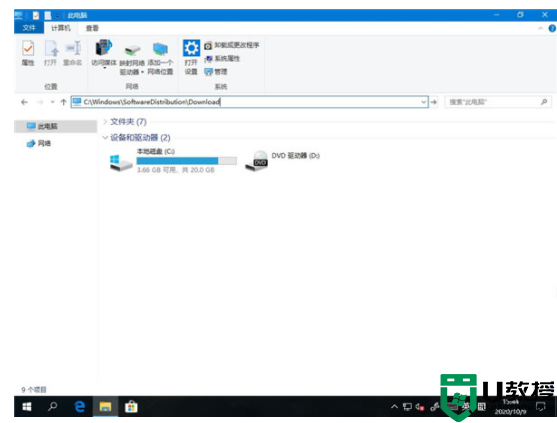The height and width of the screenshot is (423, 557).
Task: Open 管理 manage in ribbon
Action: click(216, 72)
